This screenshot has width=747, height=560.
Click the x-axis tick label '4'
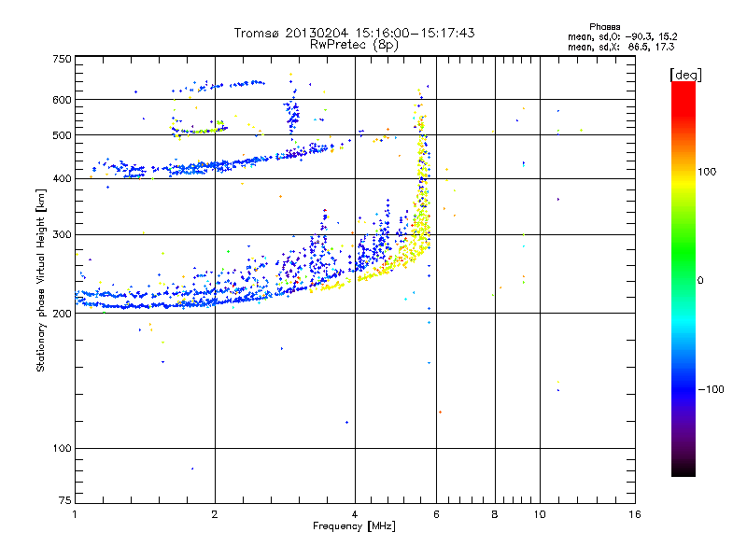pyautogui.click(x=355, y=514)
